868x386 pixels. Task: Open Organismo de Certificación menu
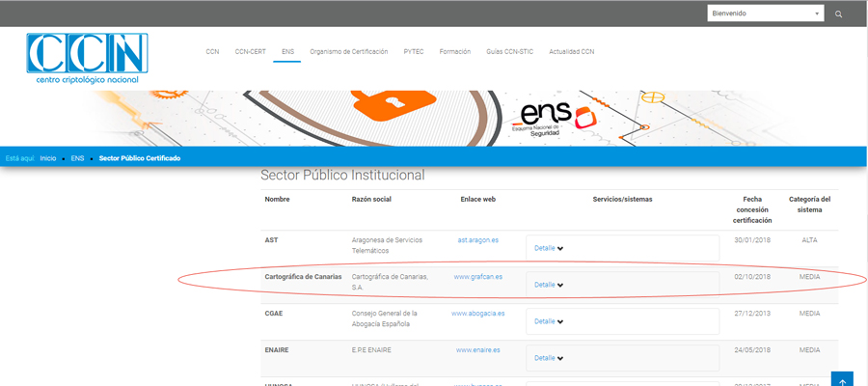click(x=348, y=51)
